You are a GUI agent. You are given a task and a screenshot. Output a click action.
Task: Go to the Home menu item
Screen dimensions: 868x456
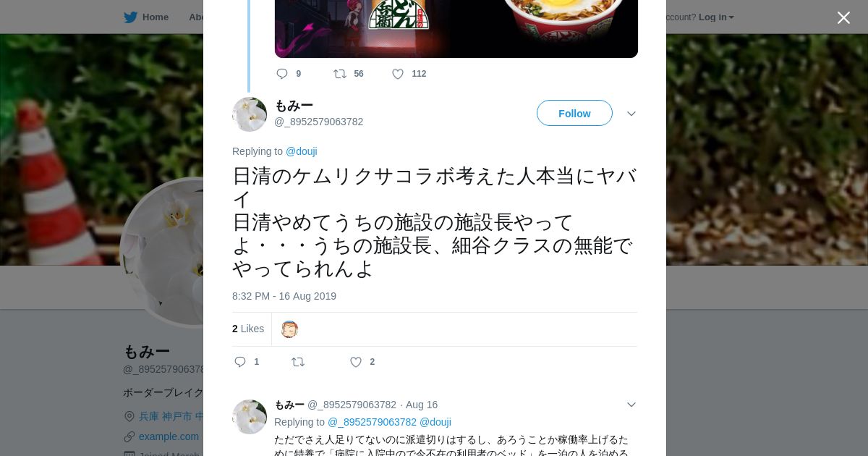coord(156,17)
